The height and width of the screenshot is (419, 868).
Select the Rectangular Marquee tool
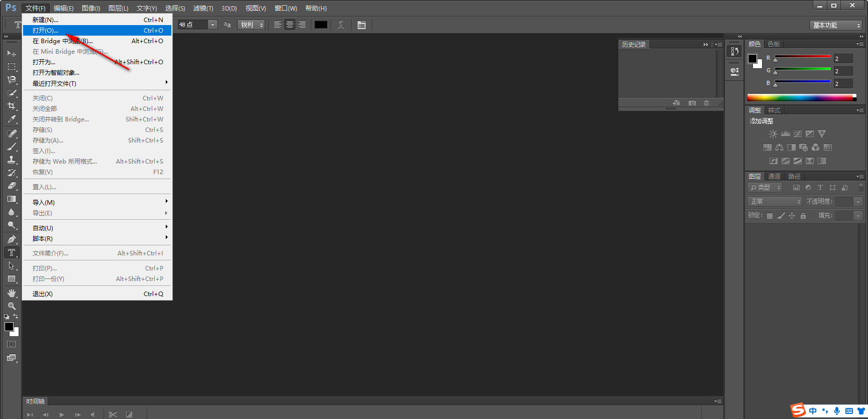[12, 66]
